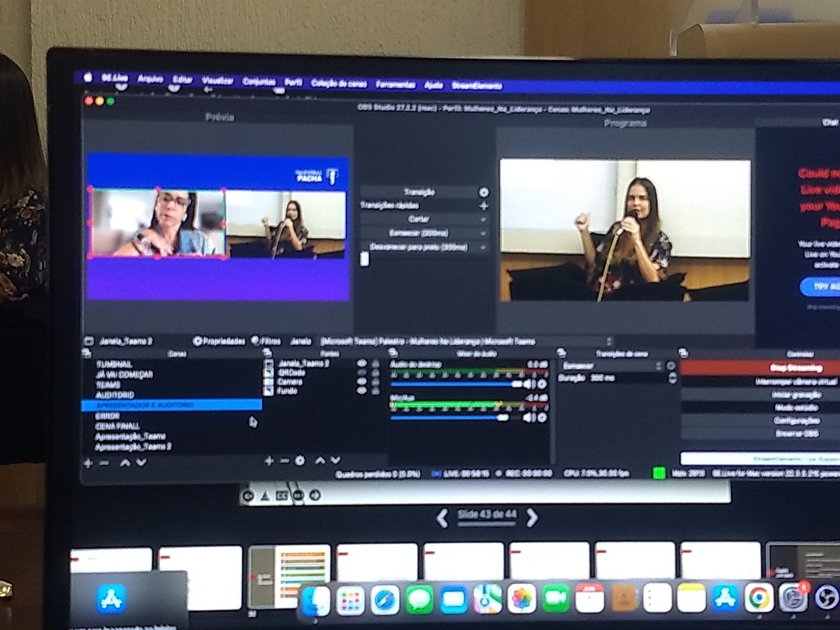This screenshot has height=630, width=840.
Task: Click the Propriedades button
Action: tap(219, 341)
